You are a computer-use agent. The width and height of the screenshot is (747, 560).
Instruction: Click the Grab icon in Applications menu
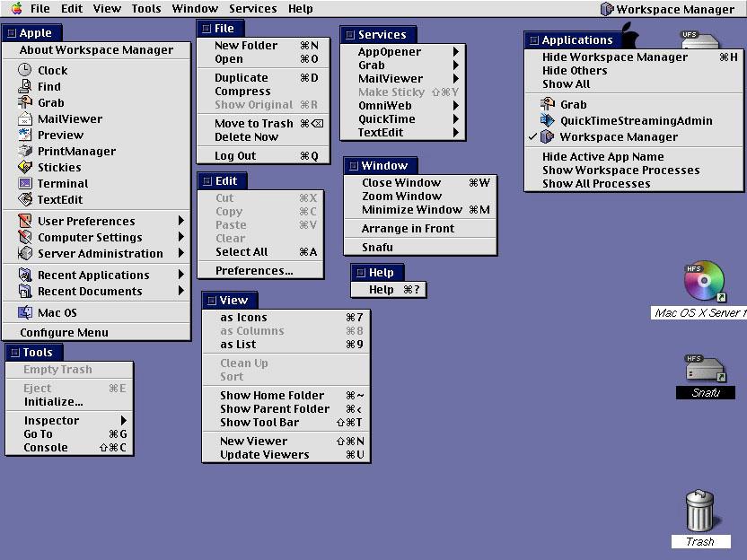[x=548, y=104]
